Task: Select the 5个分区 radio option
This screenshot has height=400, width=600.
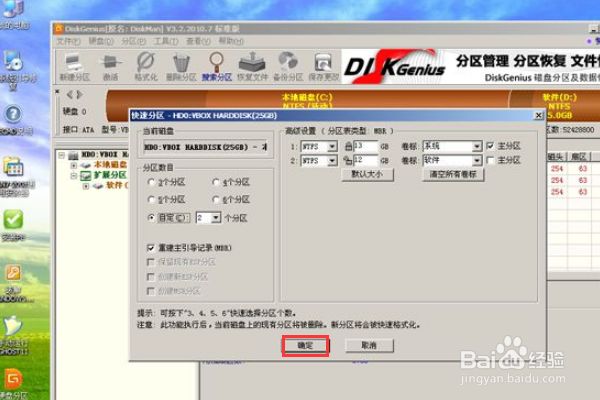Action: (x=151, y=199)
